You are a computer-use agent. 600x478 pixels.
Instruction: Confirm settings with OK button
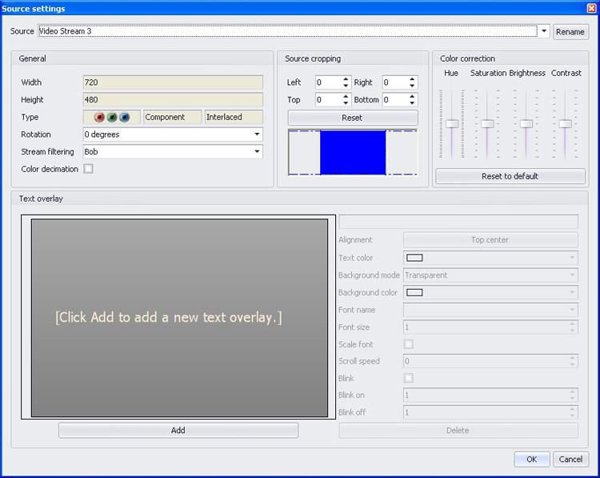point(531,459)
